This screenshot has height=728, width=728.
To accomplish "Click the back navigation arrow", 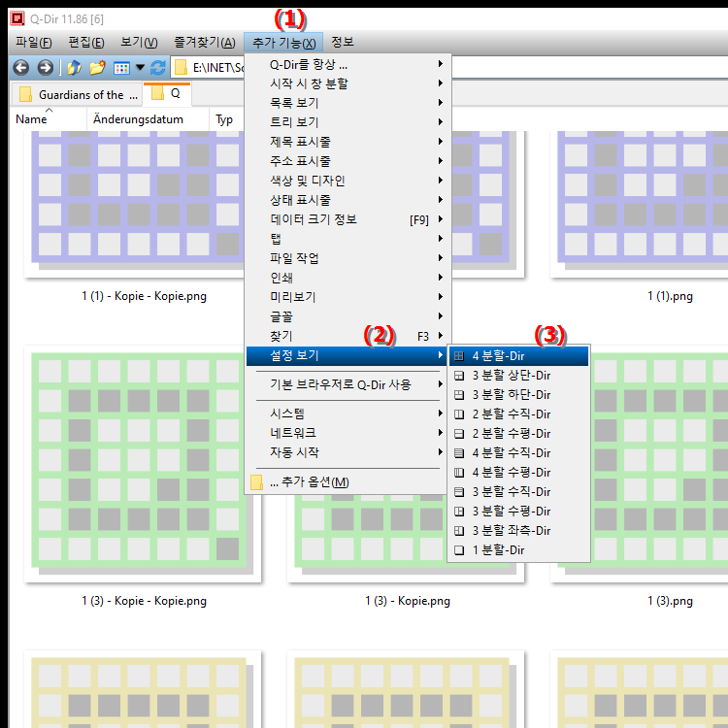I will pos(21,68).
